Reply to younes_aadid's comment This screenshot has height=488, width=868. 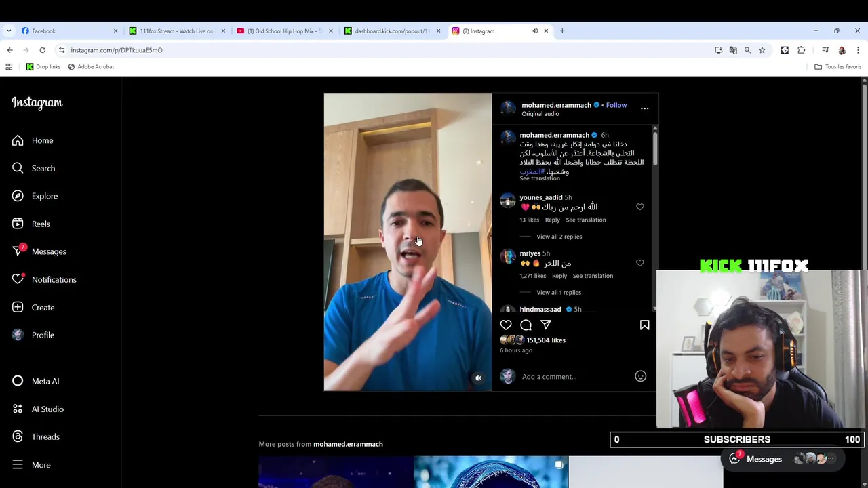click(552, 220)
